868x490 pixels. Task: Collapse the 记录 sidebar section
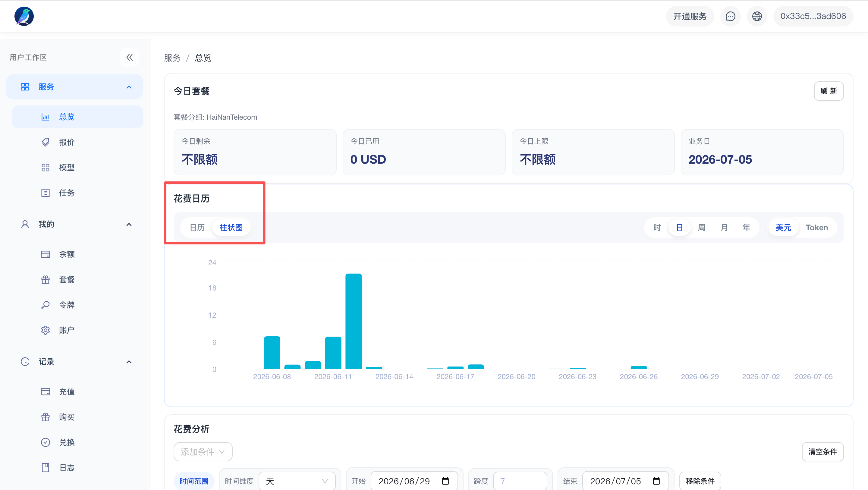coord(129,362)
